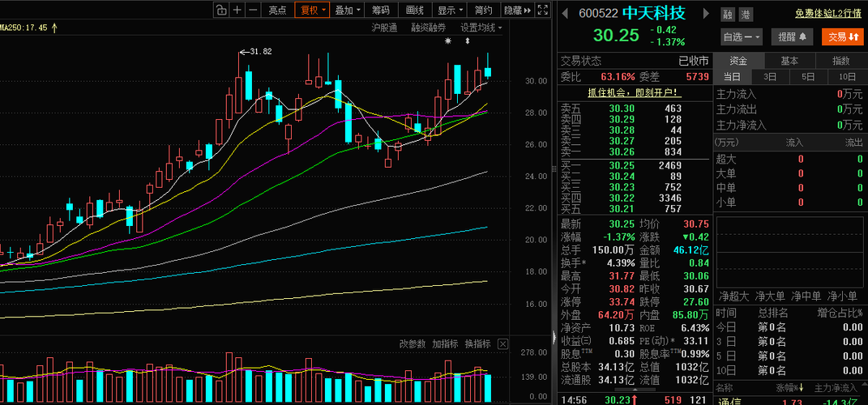Click the 涨停 33.74 limit-up value

pos(622,302)
